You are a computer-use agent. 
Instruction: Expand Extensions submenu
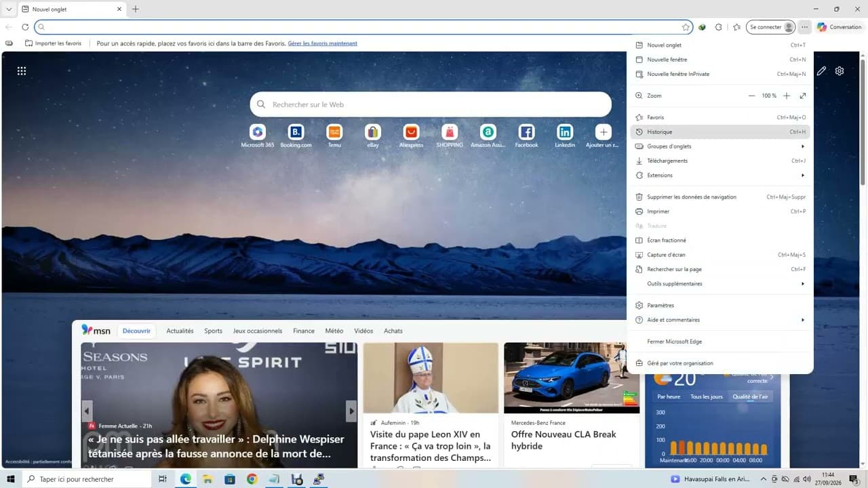(x=720, y=175)
